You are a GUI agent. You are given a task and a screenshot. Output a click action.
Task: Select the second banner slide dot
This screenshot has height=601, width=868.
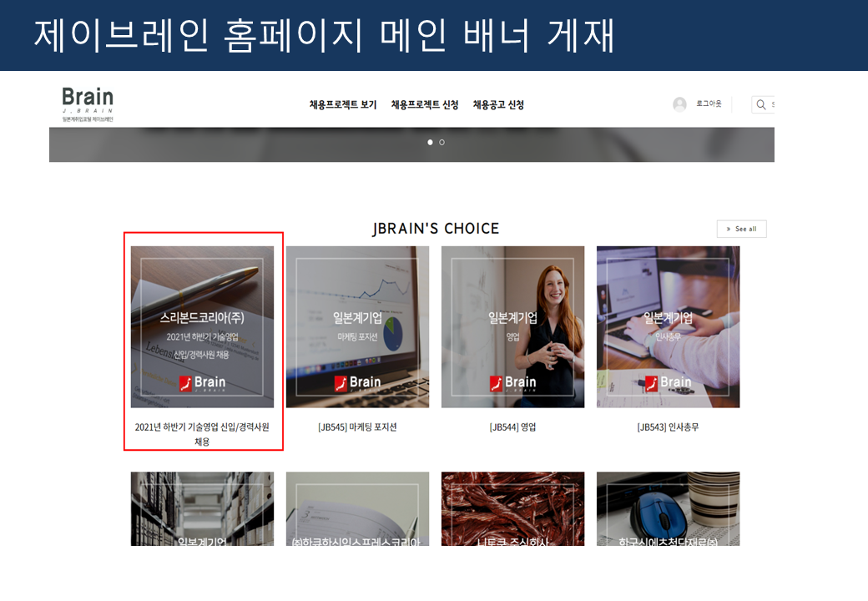(442, 142)
